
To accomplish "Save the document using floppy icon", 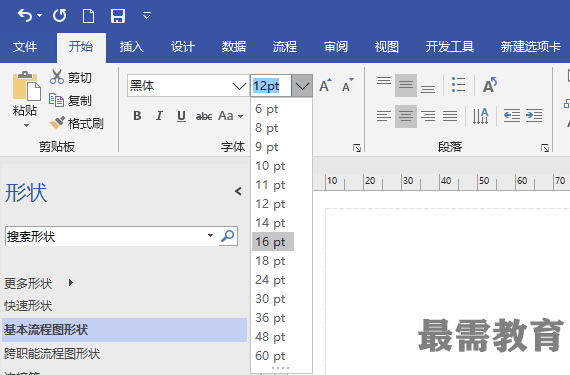I will point(118,16).
